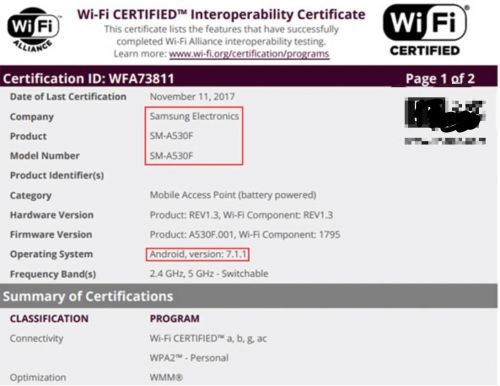Click the certificate title heading
The width and height of the screenshot is (500, 386).
point(221,14)
